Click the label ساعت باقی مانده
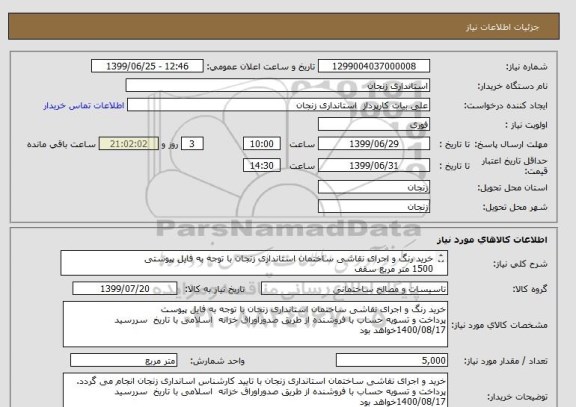Viewport: 576px width, 407px height. pos(61,144)
